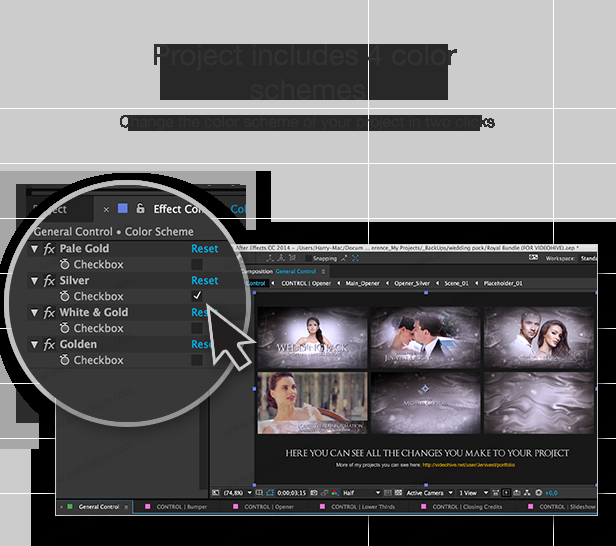Screen dimensions: 616x546
Task: Click the Adjust Exposure +0.0 value
Action: pos(551,493)
